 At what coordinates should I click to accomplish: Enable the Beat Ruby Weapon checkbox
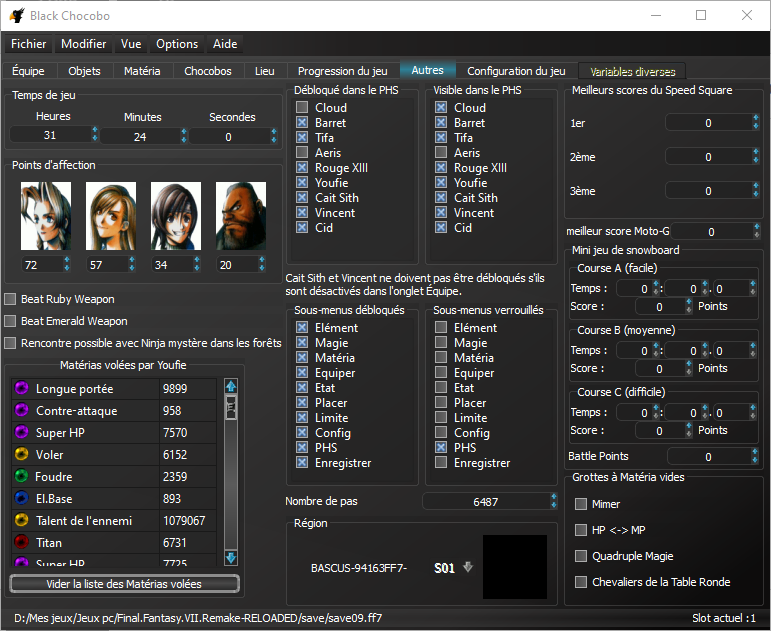[x=11, y=299]
